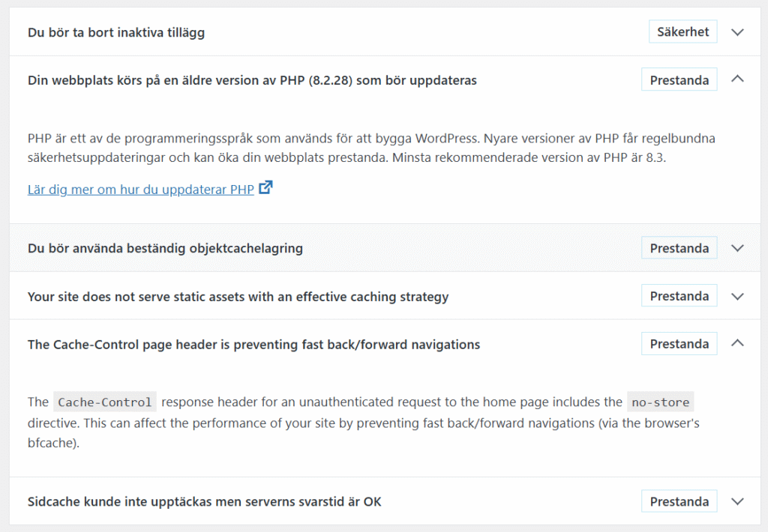The height and width of the screenshot is (532, 768).
Task: Expand the objektcachelagring section chevron
Action: (x=737, y=248)
